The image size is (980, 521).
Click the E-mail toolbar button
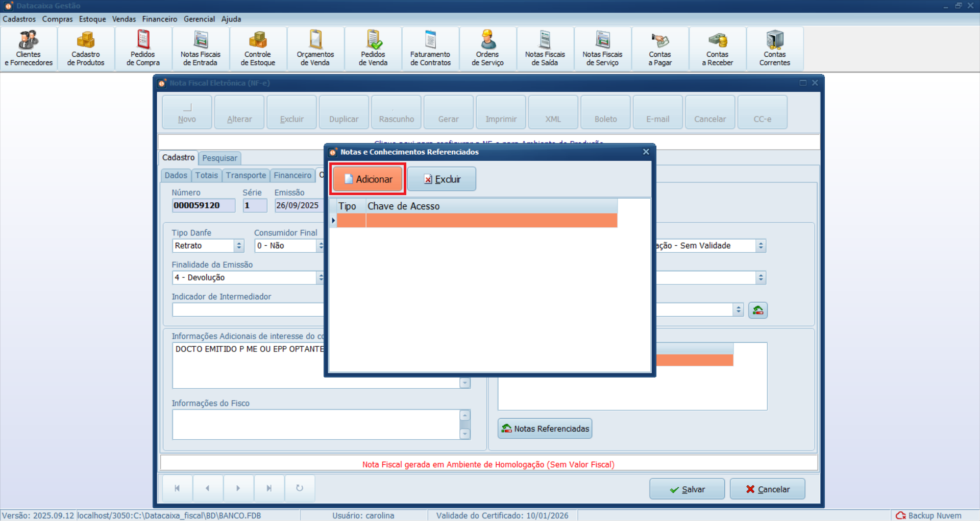(x=658, y=112)
